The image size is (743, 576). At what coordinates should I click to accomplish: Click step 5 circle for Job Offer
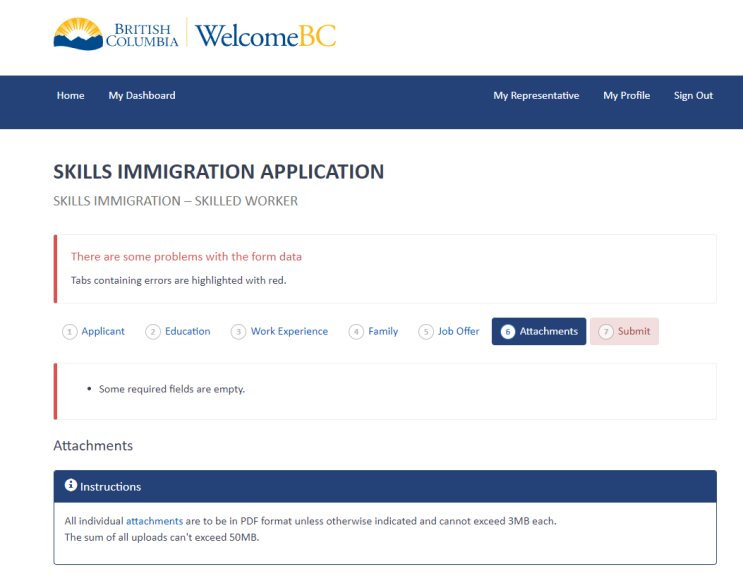pyautogui.click(x=426, y=332)
